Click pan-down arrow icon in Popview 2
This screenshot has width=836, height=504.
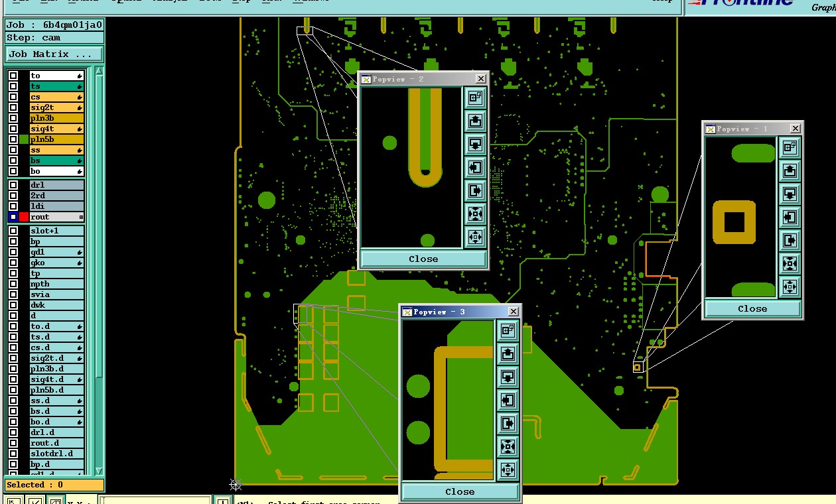pyautogui.click(x=474, y=145)
